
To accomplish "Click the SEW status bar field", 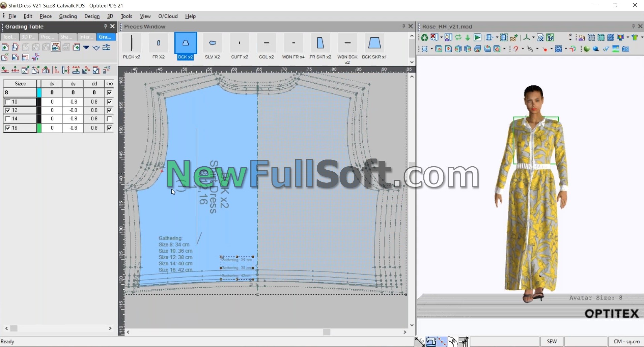I will coord(552,342).
